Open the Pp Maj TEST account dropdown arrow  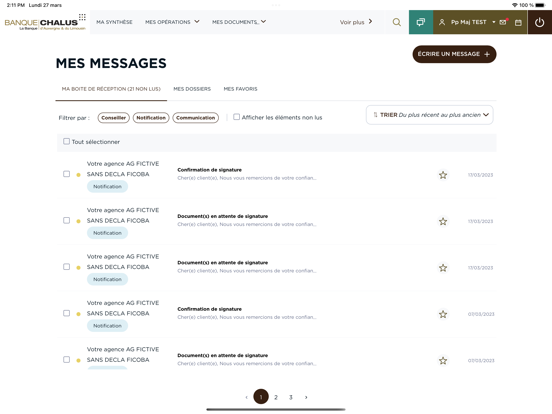coord(494,22)
